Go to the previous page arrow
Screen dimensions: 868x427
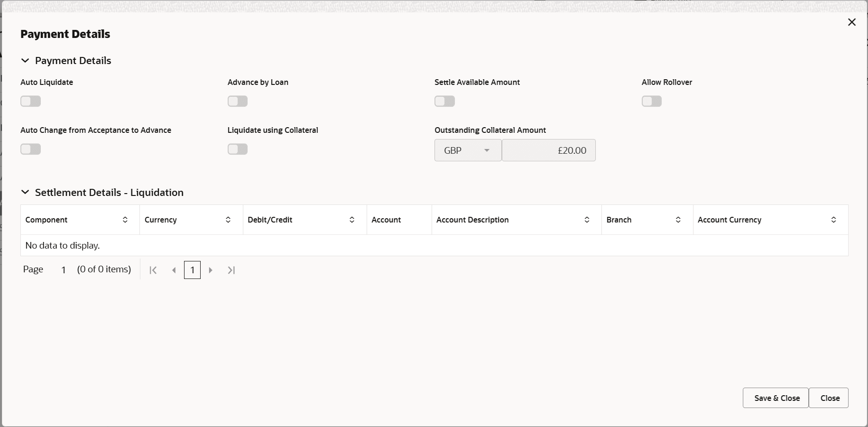(173, 270)
